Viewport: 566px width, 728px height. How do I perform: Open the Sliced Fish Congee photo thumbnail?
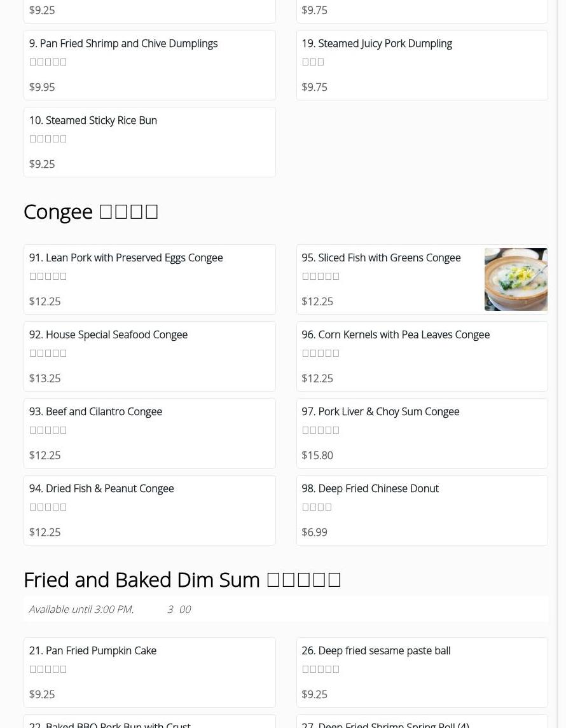click(x=516, y=279)
